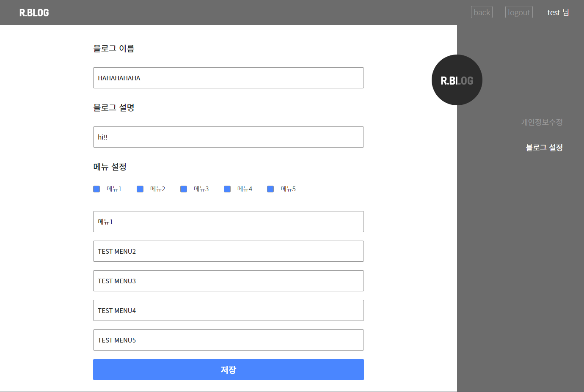This screenshot has height=392, width=584.
Task: Select the TEST MENU3 input field
Action: coord(229,281)
